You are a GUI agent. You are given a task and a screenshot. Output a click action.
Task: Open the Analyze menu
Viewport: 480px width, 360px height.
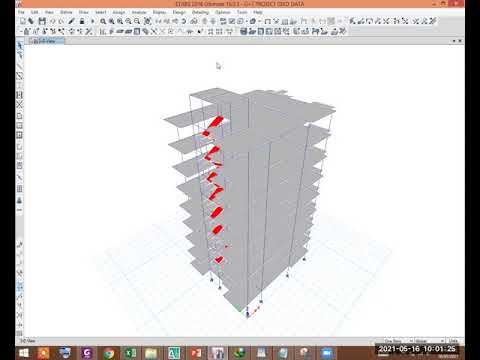tap(139, 12)
